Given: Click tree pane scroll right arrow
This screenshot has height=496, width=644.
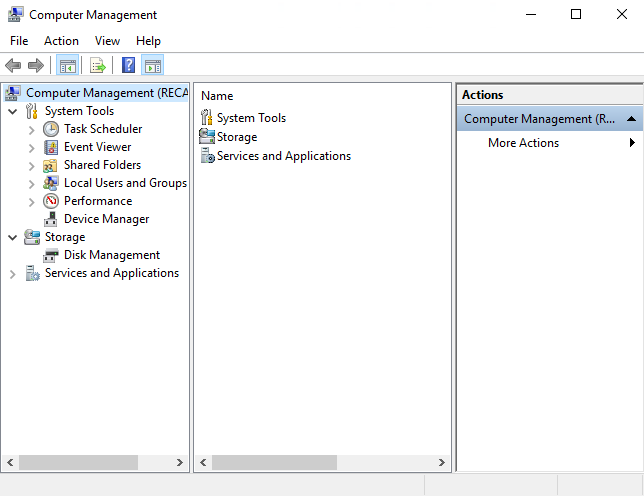Looking at the screenshot, I should [179, 462].
